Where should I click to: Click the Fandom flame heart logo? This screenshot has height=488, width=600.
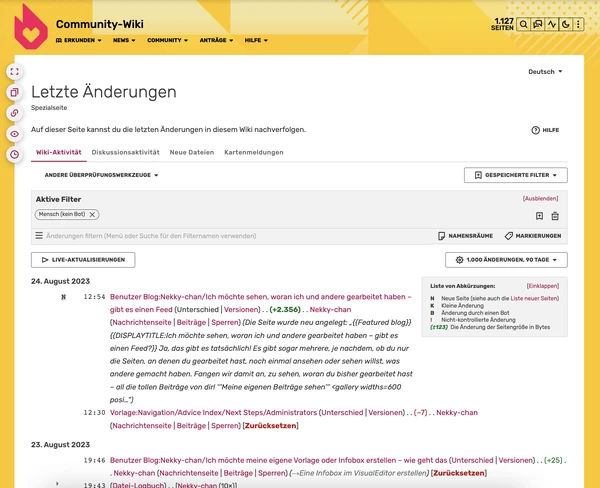click(31, 27)
